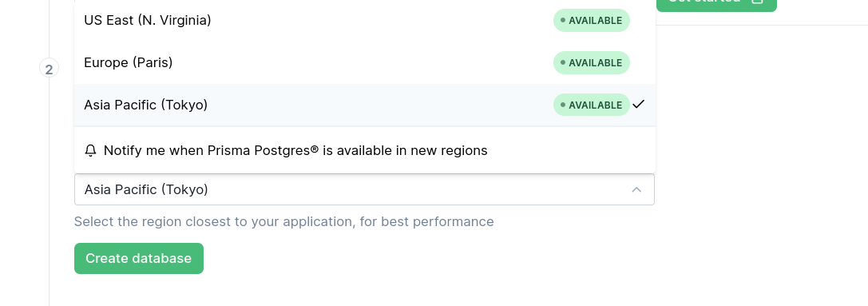868x306 pixels.
Task: Click the icon inside the Get started button
Action: click(757, 1)
